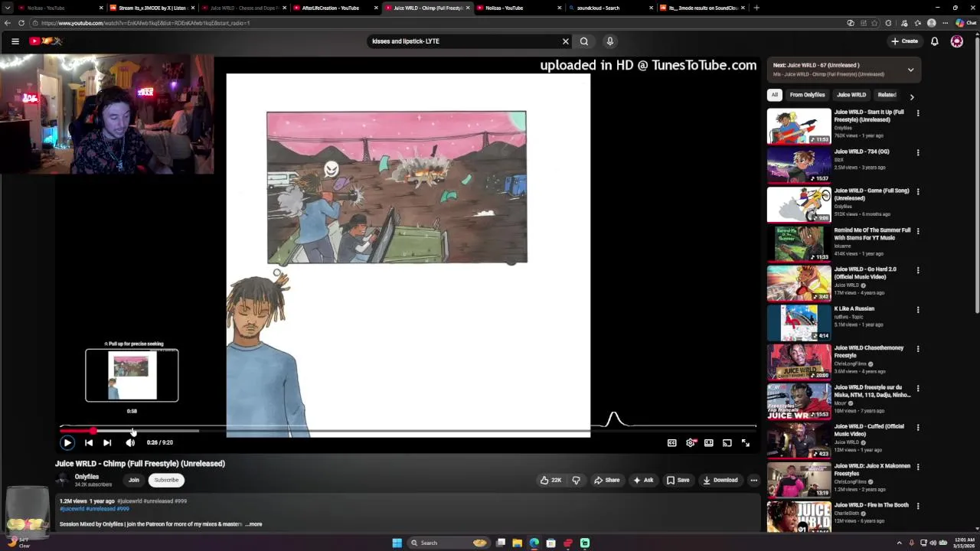Open a new browser tab with plus
This screenshot has width=980, height=551.
tap(756, 8)
